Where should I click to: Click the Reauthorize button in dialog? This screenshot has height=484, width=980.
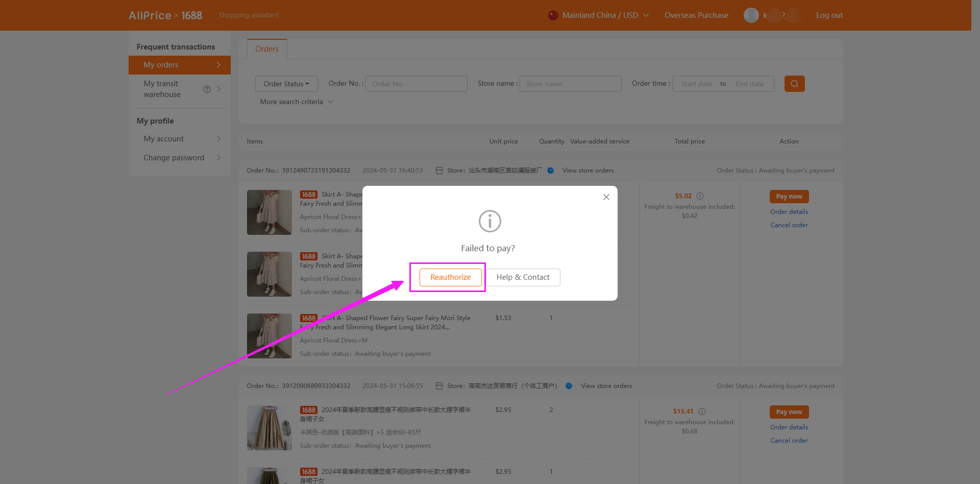coord(450,277)
